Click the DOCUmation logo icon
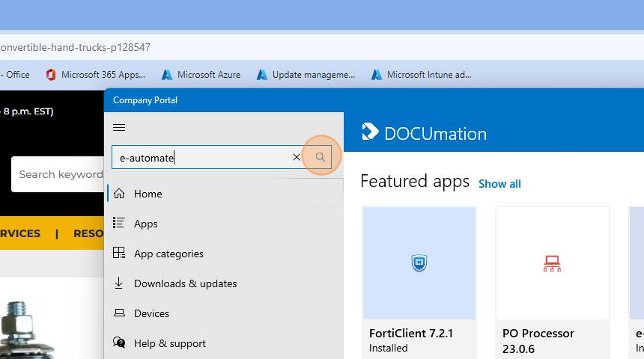644x359 pixels. pos(370,132)
